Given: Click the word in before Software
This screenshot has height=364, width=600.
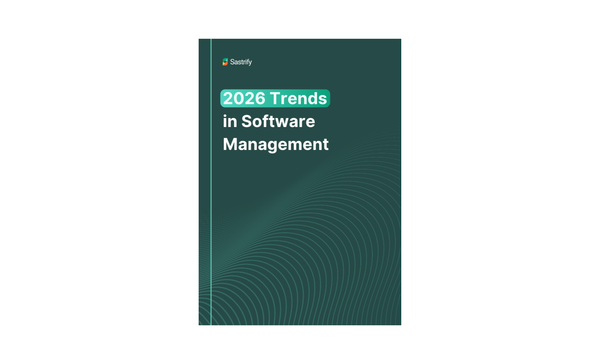Looking at the screenshot, I should 230,121.
